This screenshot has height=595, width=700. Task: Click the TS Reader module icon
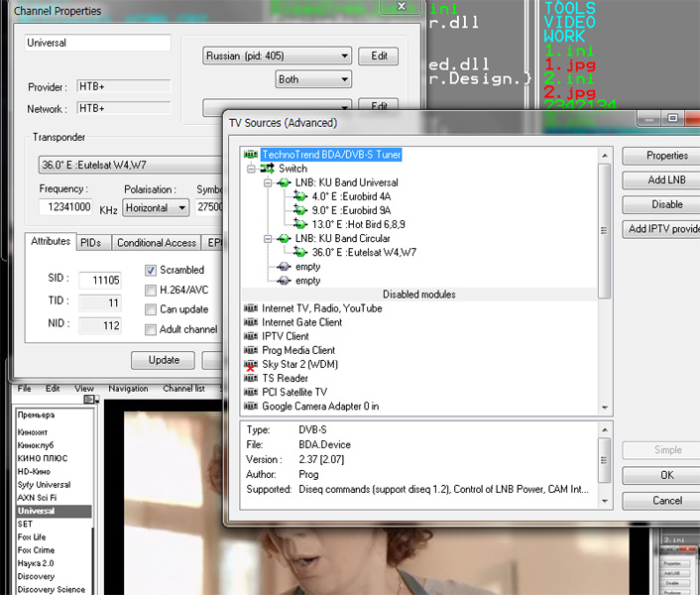click(250, 379)
